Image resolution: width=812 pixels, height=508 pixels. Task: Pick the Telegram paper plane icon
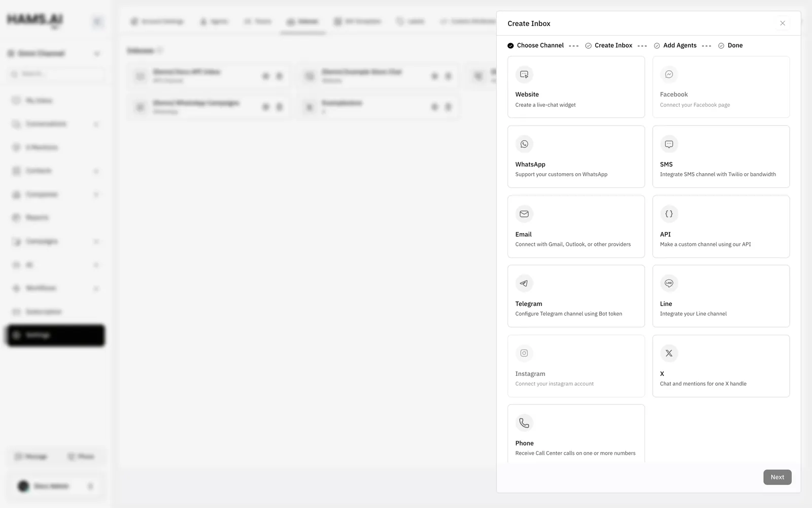point(524,283)
